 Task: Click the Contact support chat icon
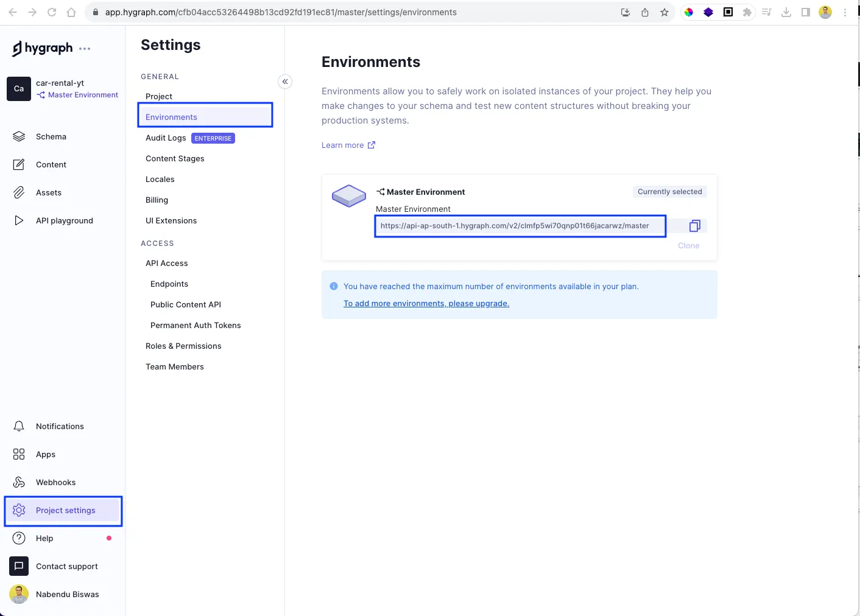click(x=19, y=566)
